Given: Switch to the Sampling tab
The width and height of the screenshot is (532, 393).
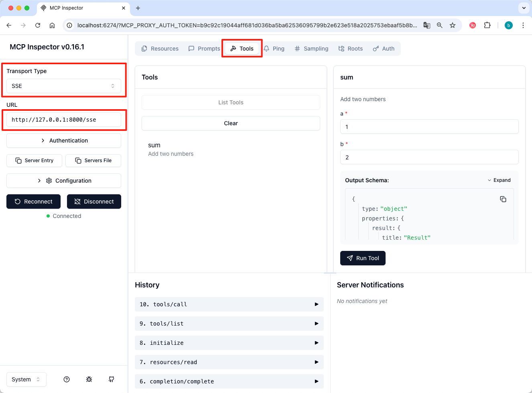Looking at the screenshot, I should pos(311,49).
